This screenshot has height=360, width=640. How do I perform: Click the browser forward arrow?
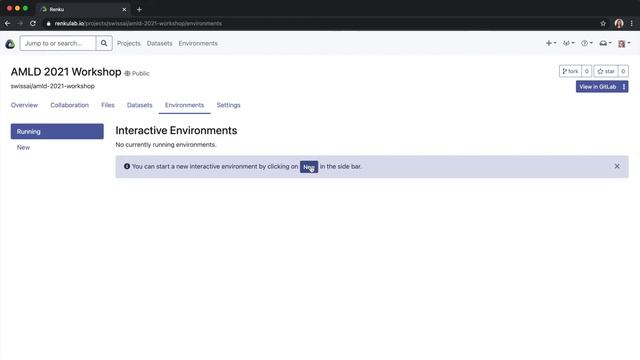pyautogui.click(x=20, y=23)
